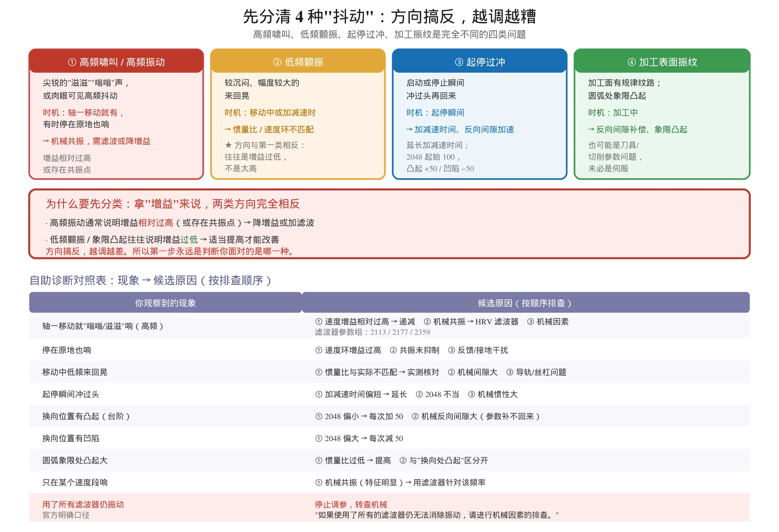Viewport: 779px width, 532px height.
Task: Click the text '滤波器参数组：2113 / 2177 / 2359'
Action: coord(372,332)
